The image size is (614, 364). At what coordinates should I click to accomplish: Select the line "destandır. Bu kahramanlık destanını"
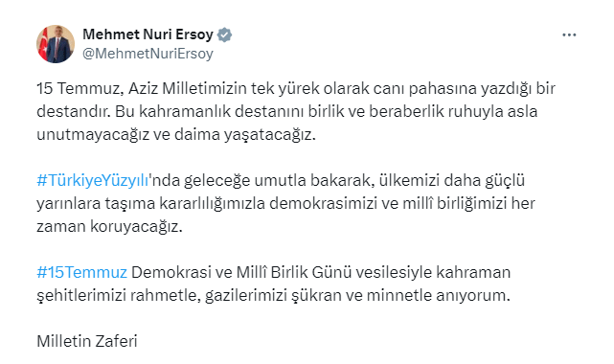click(x=286, y=111)
